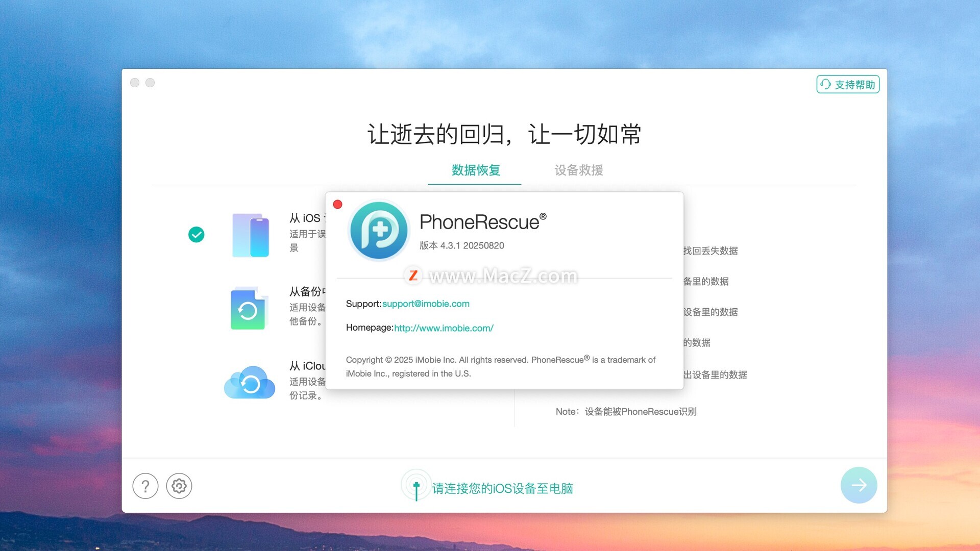Image resolution: width=980 pixels, height=551 pixels.
Task: Click the next arrow button
Action: pos(859,485)
